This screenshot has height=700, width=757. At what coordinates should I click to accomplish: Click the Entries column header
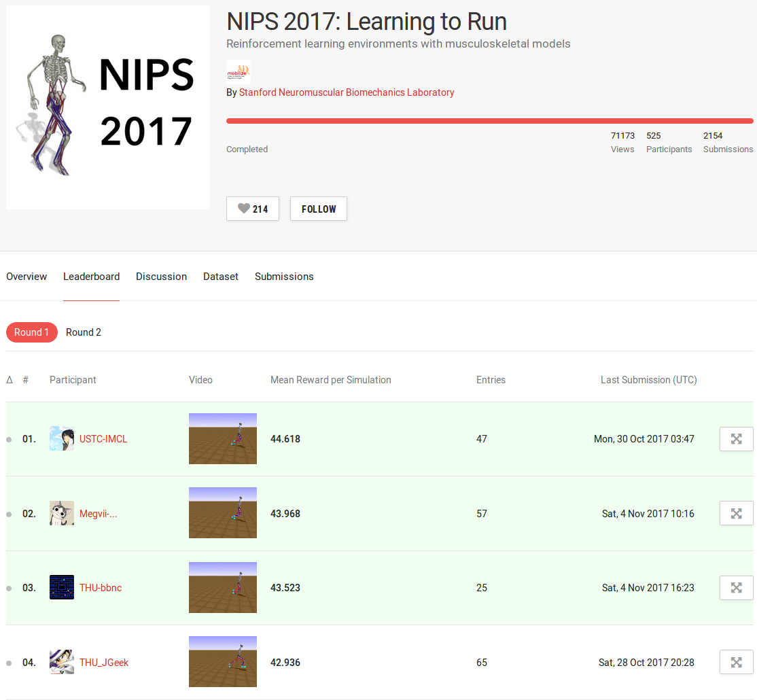[x=491, y=380]
